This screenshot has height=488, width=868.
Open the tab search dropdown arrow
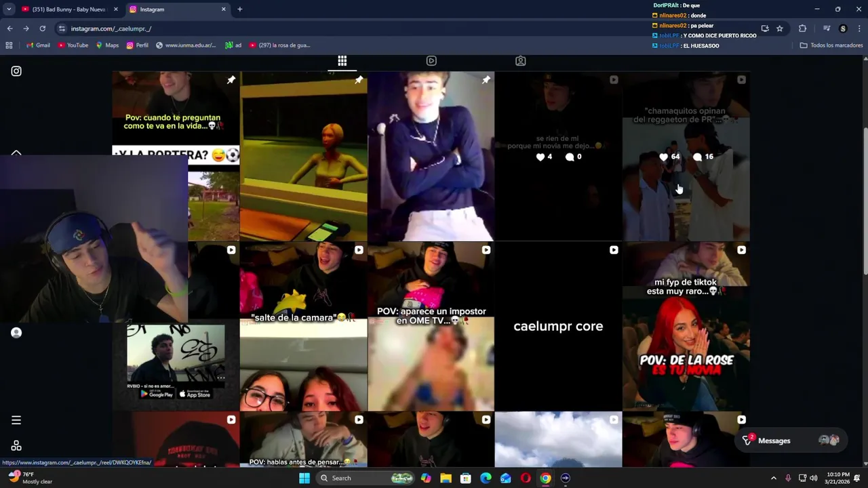point(9,9)
